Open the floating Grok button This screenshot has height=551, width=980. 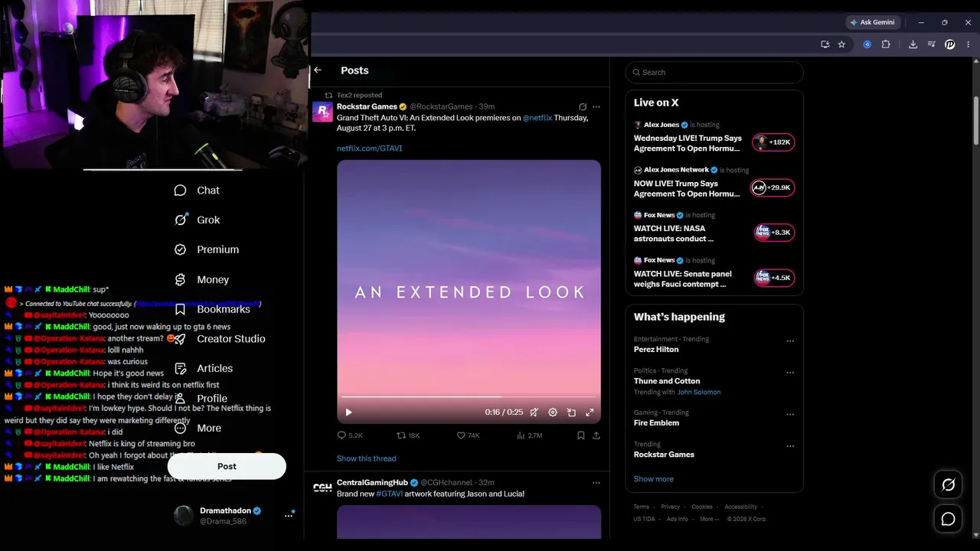click(948, 484)
